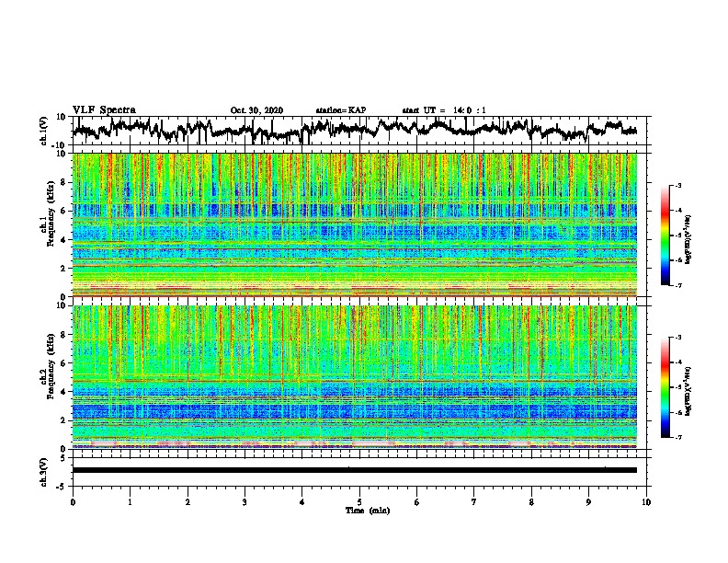Click the time axis tick label "10"
Image resolution: width=728 pixels, height=563 pixels.
[646, 502]
